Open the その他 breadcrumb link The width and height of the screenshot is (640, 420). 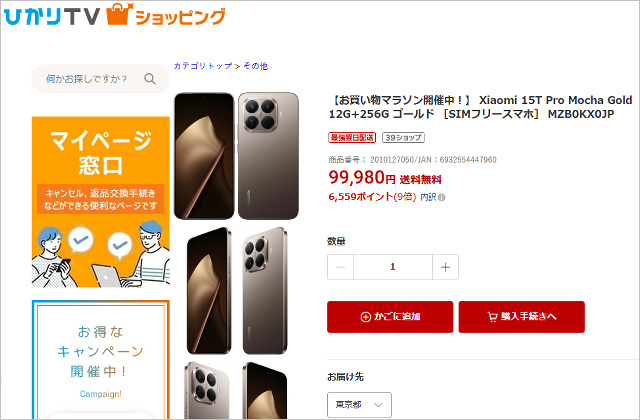[256, 66]
